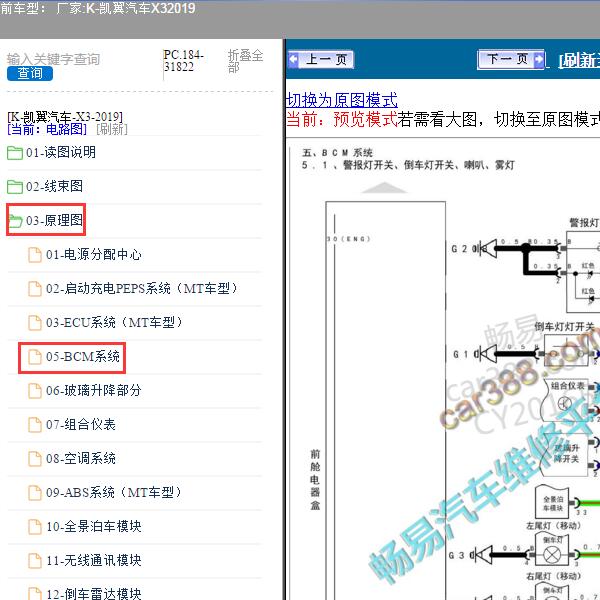This screenshot has width=600, height=600.
Task: Click the folder icon of 02-线束图
Action: click(15, 187)
